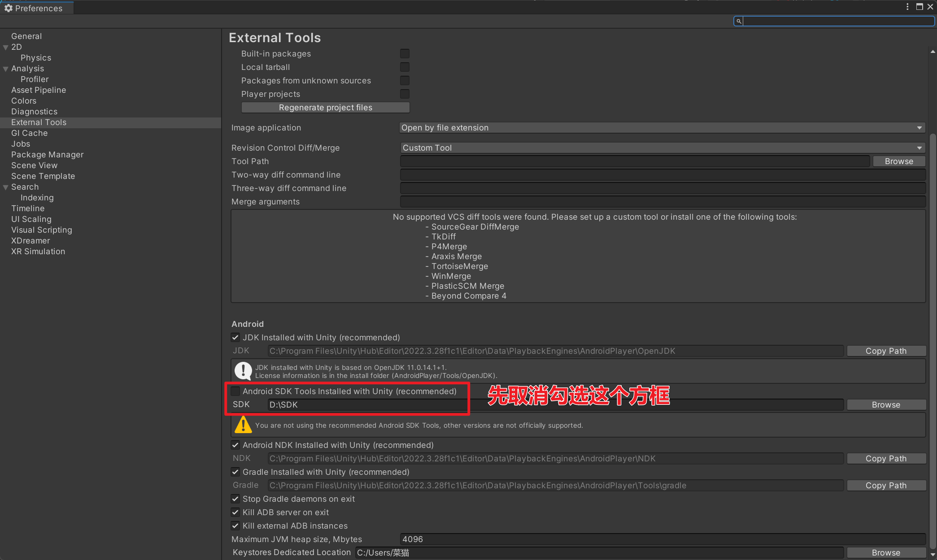Image resolution: width=937 pixels, height=560 pixels.
Task: Click the JDK info exclamation icon
Action: coord(243,371)
